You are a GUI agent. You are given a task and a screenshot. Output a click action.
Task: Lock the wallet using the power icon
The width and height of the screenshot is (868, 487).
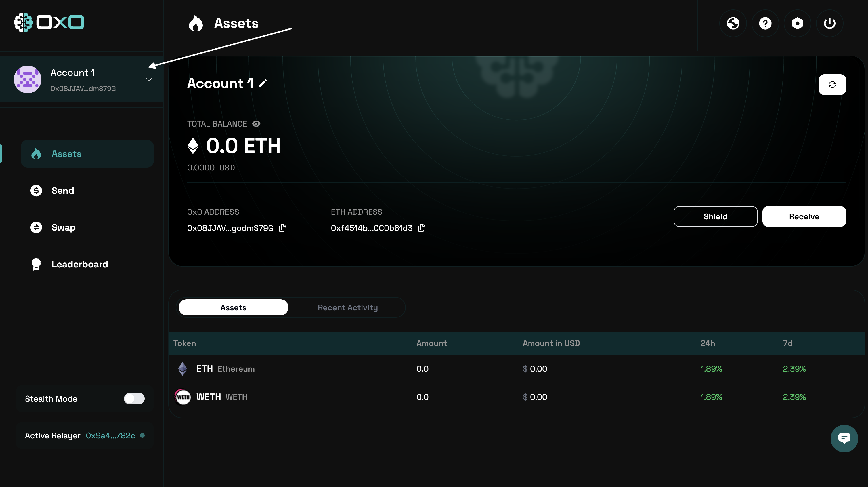(829, 23)
